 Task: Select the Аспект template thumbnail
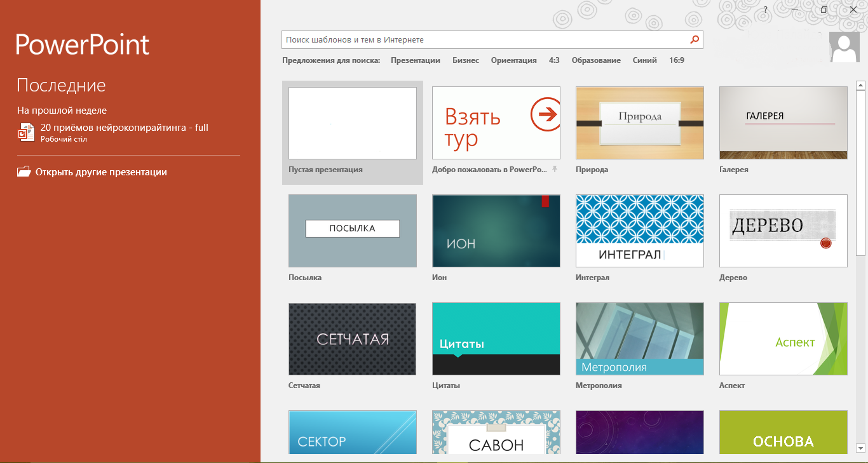[x=783, y=339]
